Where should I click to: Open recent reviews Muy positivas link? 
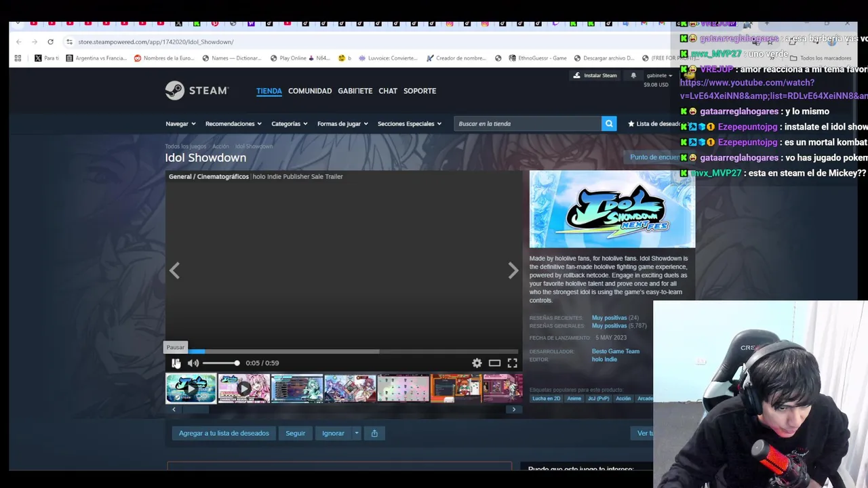coord(609,318)
